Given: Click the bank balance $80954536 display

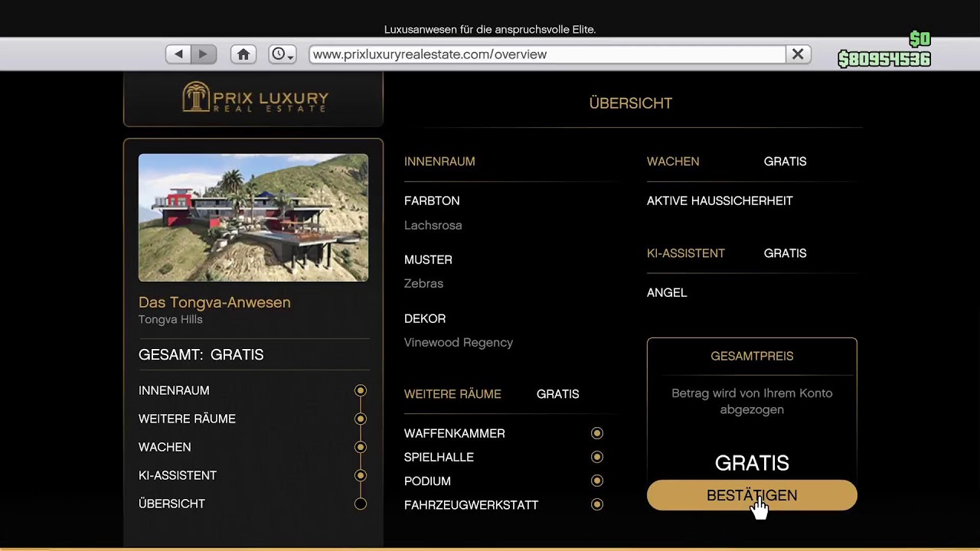Looking at the screenshot, I should tap(884, 59).
